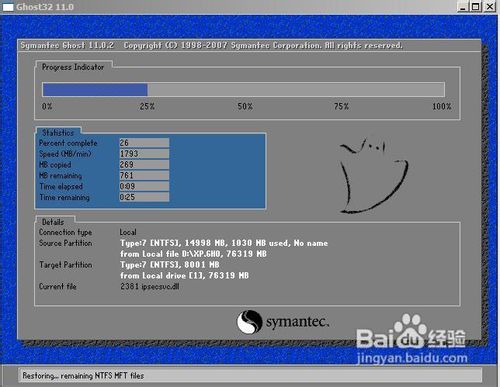Screen dimensions: 500x387
Task: Click the Time elapsed value 0:09
Action: tap(144, 186)
